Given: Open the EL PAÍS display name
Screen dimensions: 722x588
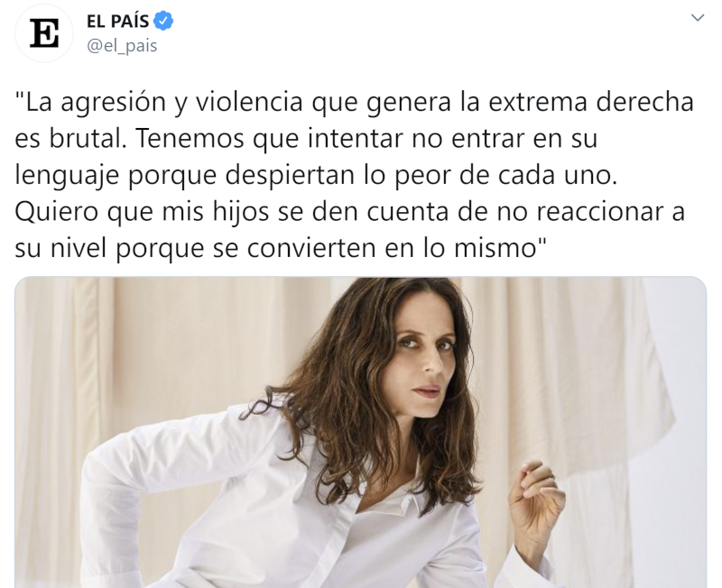Looking at the screenshot, I should 118,21.
